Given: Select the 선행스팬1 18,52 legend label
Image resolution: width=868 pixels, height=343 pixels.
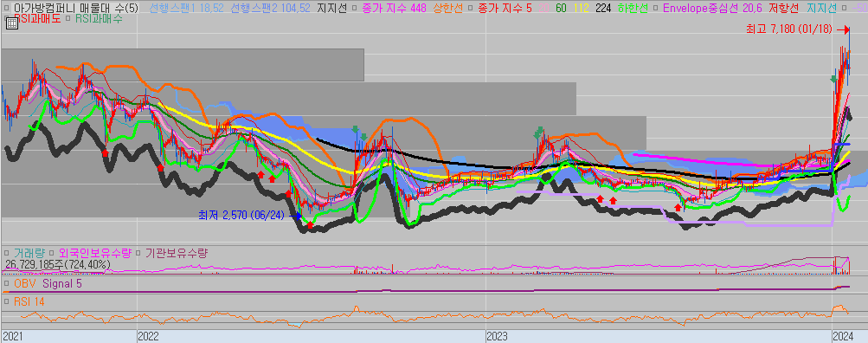Looking at the screenshot, I should pyautogui.click(x=186, y=9).
